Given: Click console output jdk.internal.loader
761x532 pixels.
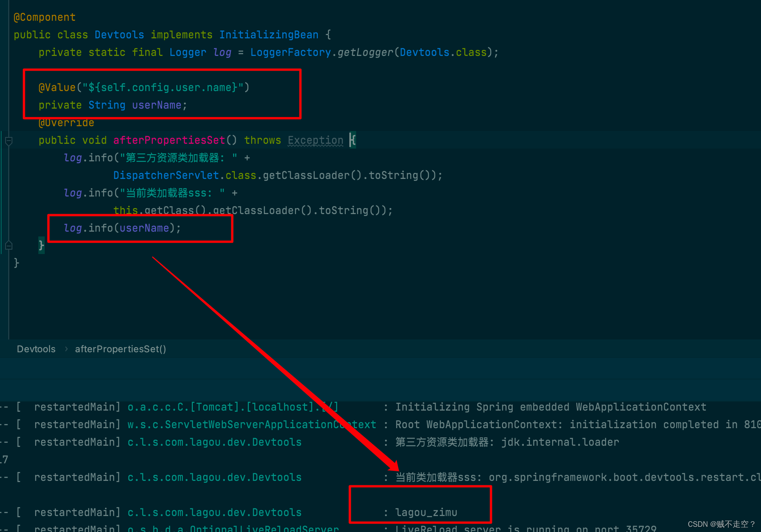Looking at the screenshot, I should (x=560, y=442).
